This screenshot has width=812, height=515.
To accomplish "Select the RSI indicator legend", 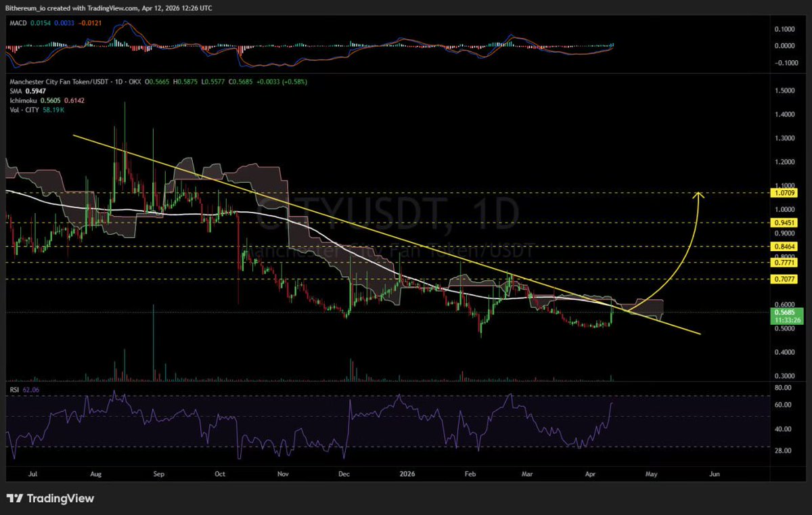I will [x=15, y=389].
